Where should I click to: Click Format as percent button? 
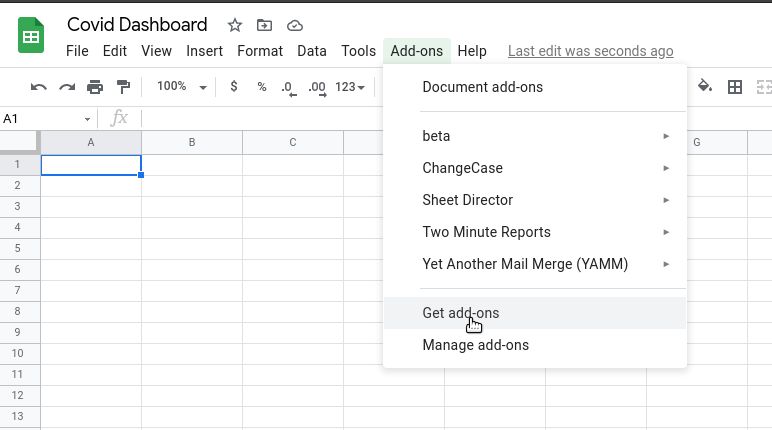(x=261, y=87)
